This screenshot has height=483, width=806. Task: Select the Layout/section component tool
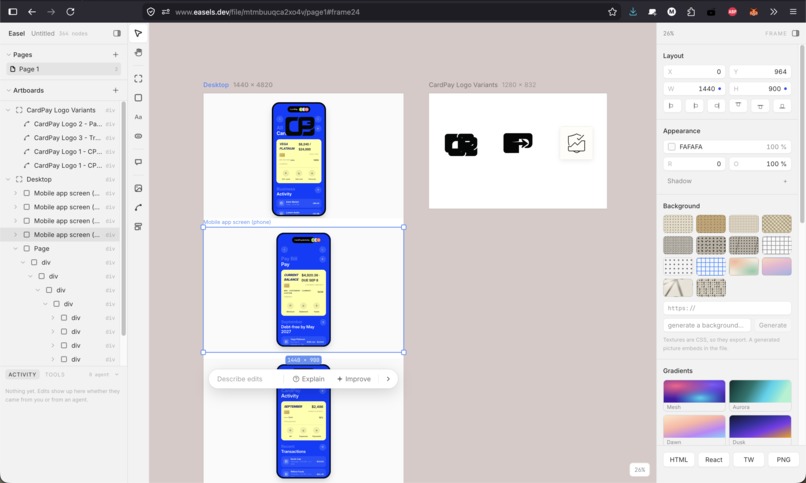(x=138, y=227)
